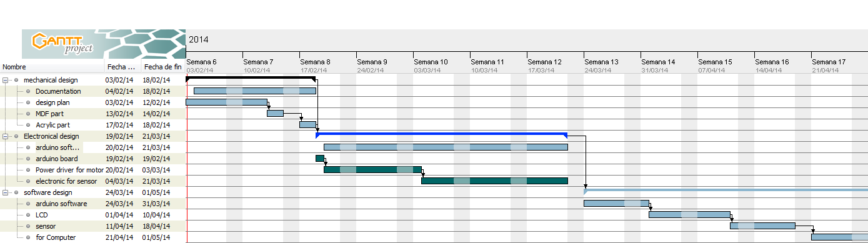This screenshot has height=243, width=868.
Task: Select the electronic for sensor task
Action: pos(93,181)
